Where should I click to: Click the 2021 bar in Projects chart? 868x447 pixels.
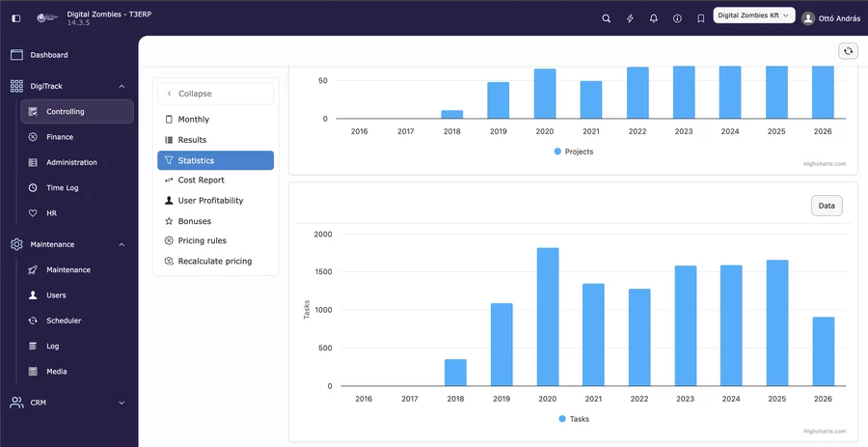coord(590,99)
